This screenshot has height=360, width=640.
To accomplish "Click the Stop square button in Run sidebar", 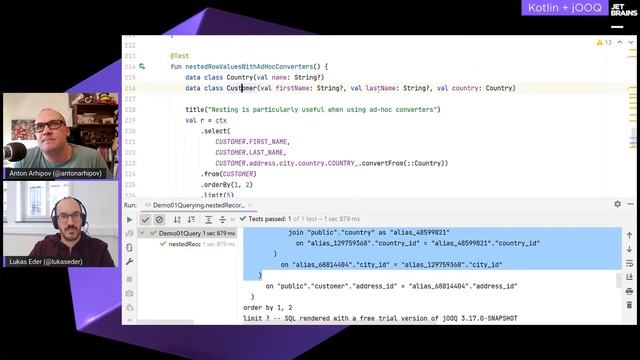I will (129, 279).
